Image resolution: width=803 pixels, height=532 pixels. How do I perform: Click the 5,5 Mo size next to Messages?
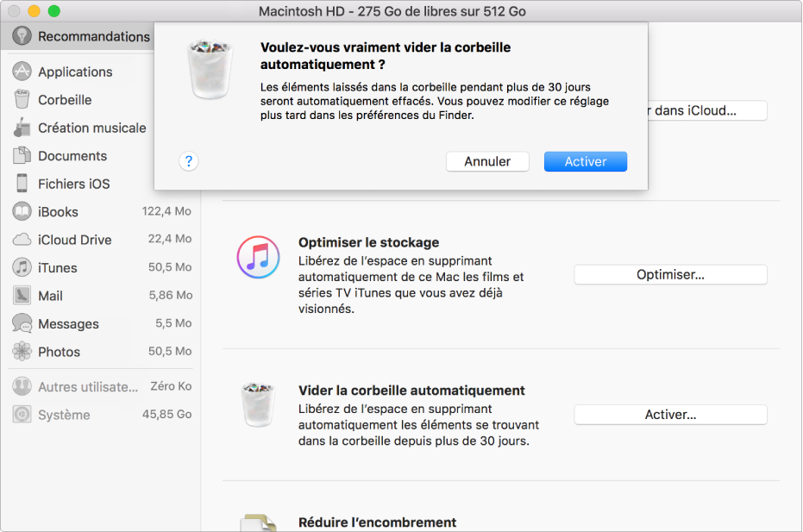pos(173,323)
